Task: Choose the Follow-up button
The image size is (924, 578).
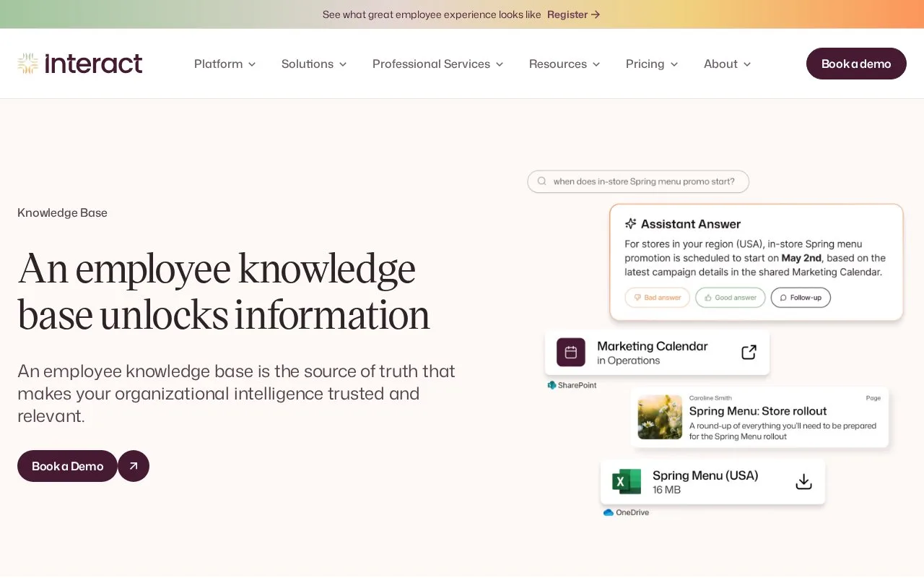Action: [801, 298]
